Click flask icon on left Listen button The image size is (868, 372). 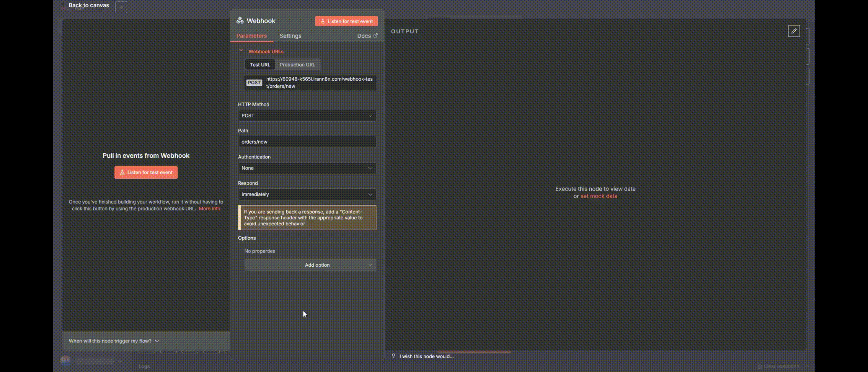[122, 173]
